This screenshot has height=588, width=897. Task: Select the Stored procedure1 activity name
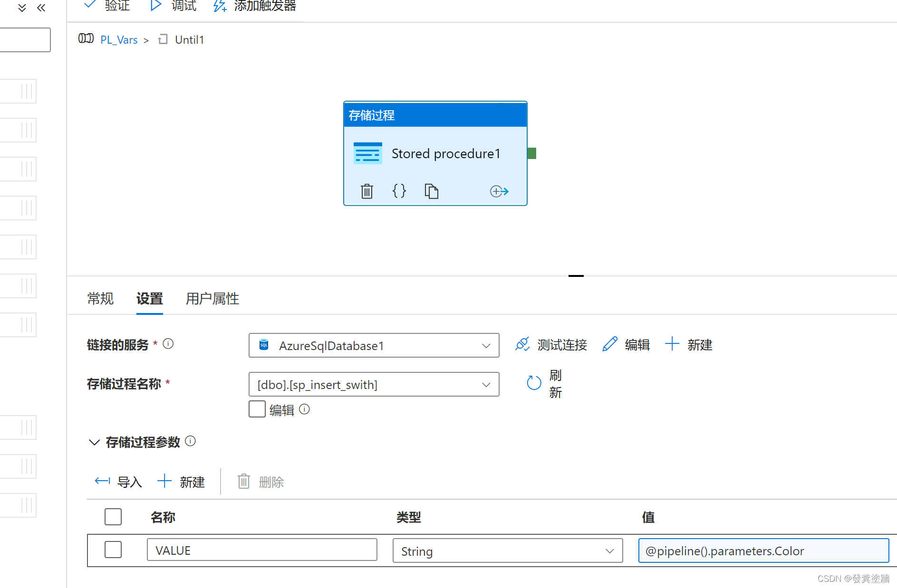446,153
